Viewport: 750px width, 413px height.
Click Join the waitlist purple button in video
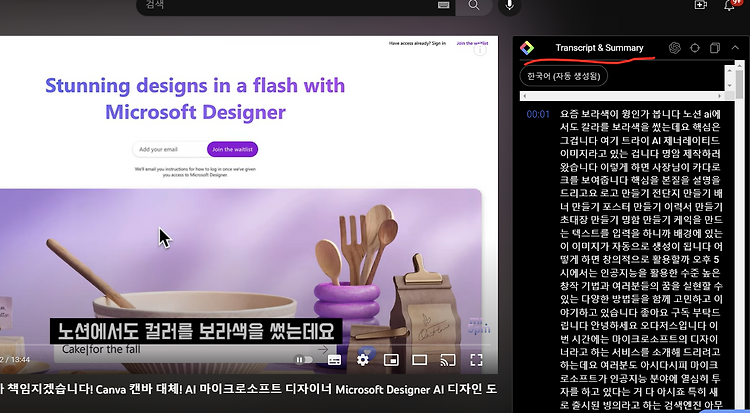click(232, 149)
